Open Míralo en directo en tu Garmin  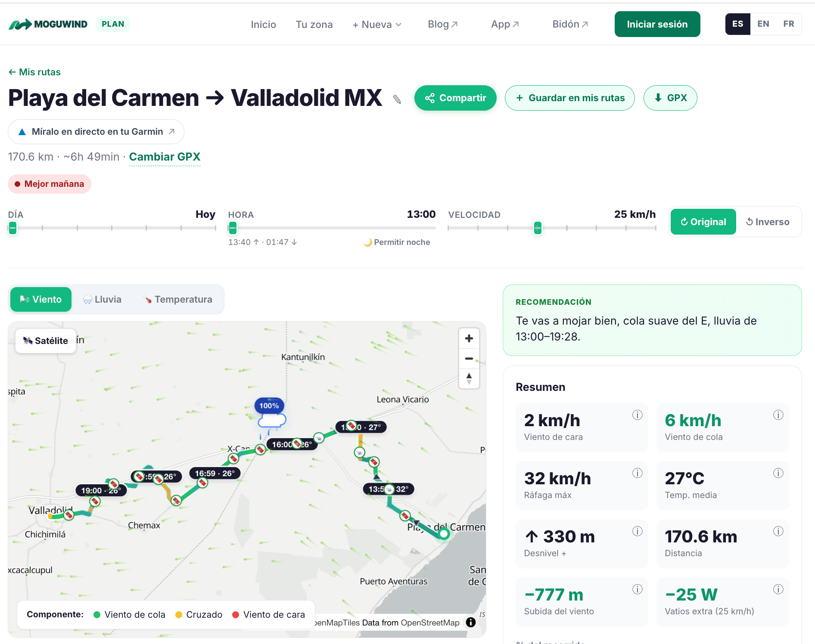pos(96,132)
